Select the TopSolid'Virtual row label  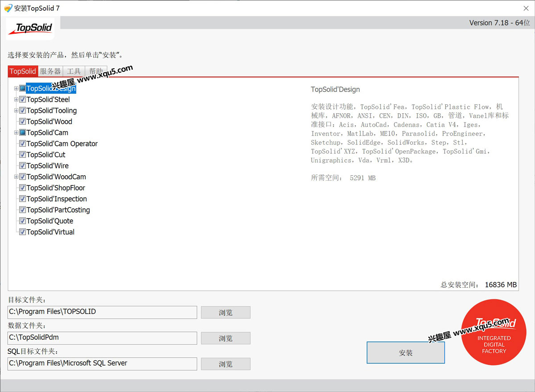pyautogui.click(x=50, y=232)
